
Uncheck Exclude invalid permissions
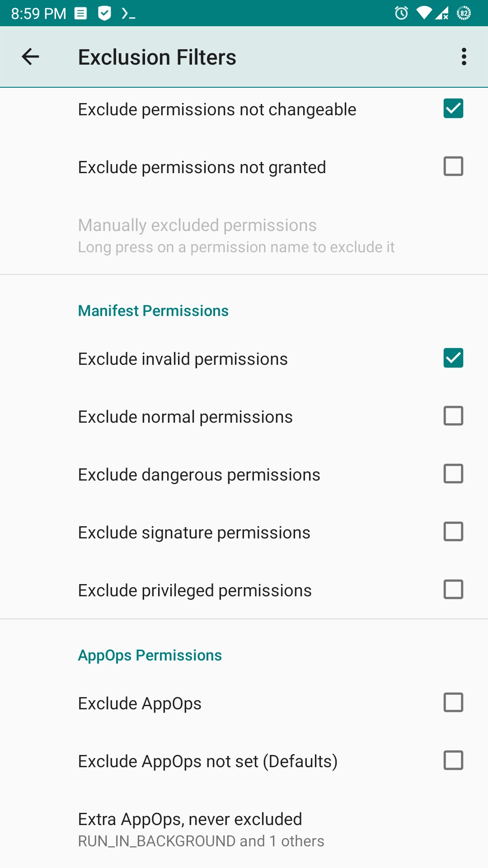pos(453,358)
